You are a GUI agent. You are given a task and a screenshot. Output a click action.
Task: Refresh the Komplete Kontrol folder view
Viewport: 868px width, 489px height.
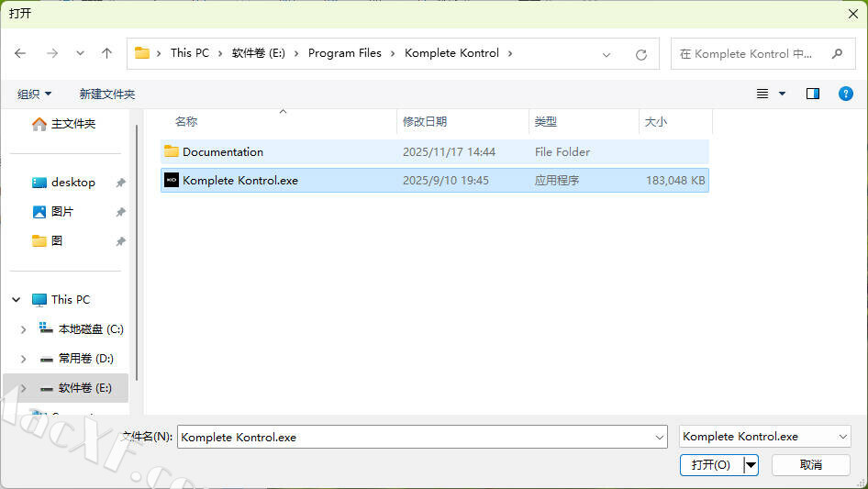click(641, 54)
